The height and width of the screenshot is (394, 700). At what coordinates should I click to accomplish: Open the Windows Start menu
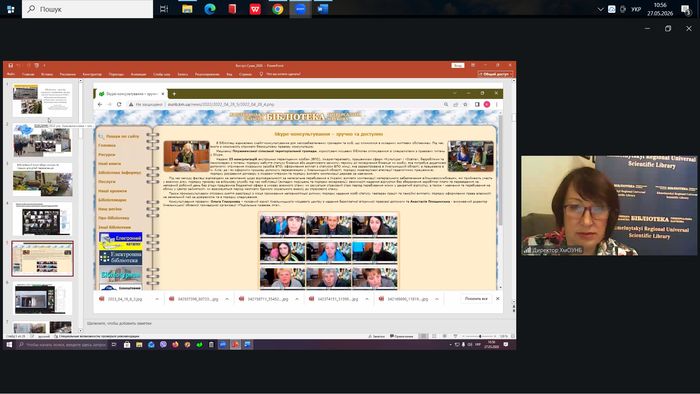click(11, 9)
